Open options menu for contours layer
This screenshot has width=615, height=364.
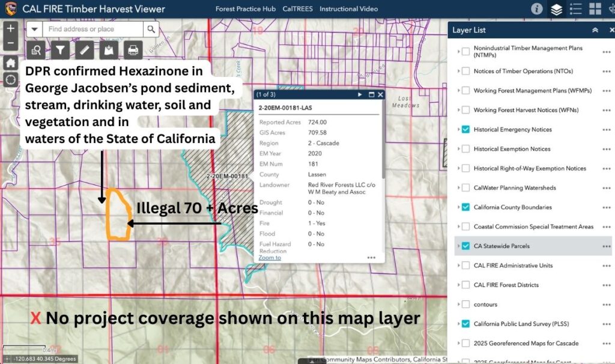pyautogui.click(x=607, y=305)
